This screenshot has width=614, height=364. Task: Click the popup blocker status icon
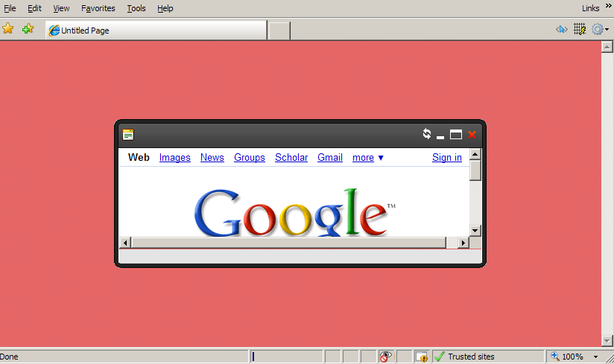422,357
